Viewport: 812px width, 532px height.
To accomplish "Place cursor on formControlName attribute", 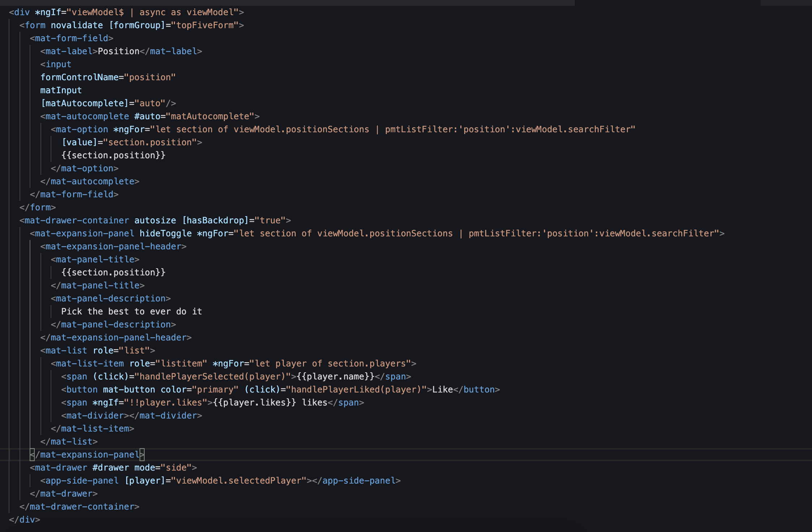I will pyautogui.click(x=80, y=77).
